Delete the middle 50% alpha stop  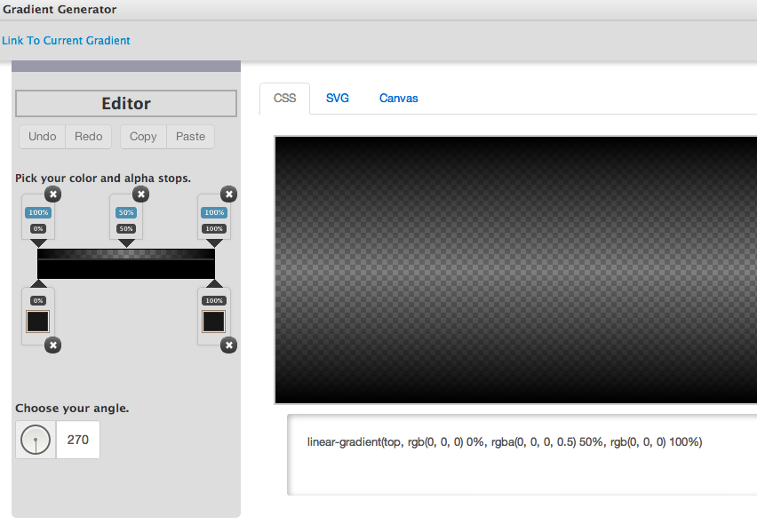140,194
